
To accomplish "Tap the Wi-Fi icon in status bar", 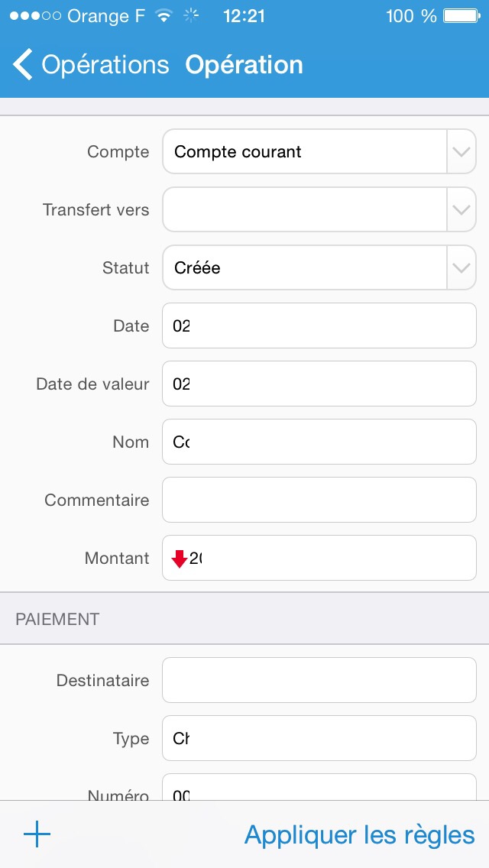I will coord(163,16).
